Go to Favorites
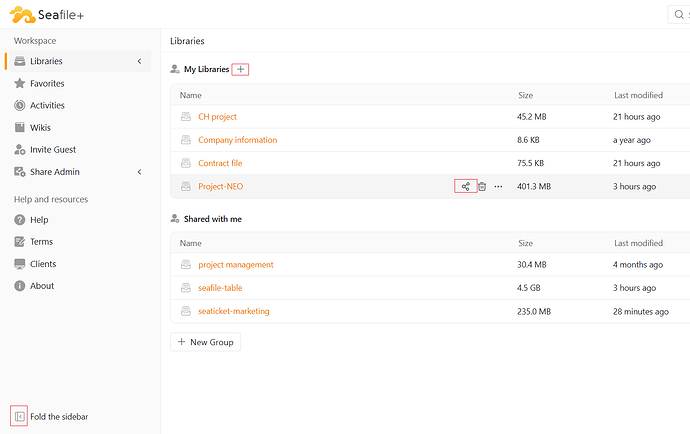This screenshot has height=434, width=690. 47,83
